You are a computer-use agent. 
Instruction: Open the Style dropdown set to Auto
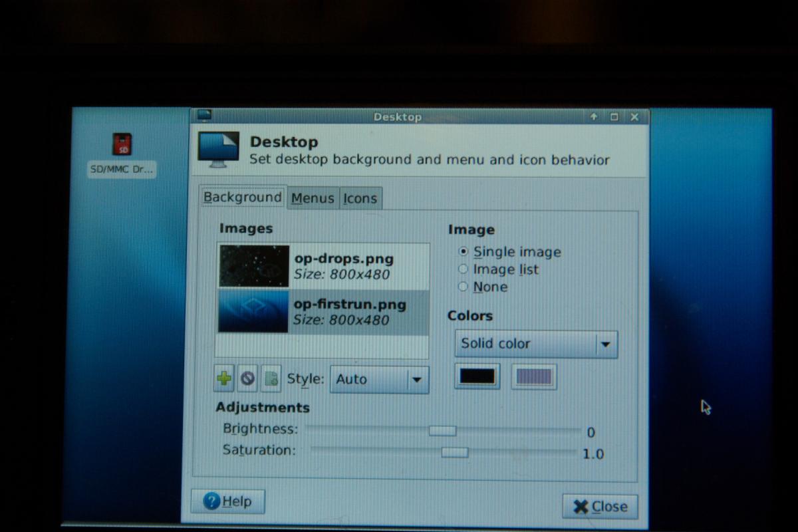tap(379, 379)
